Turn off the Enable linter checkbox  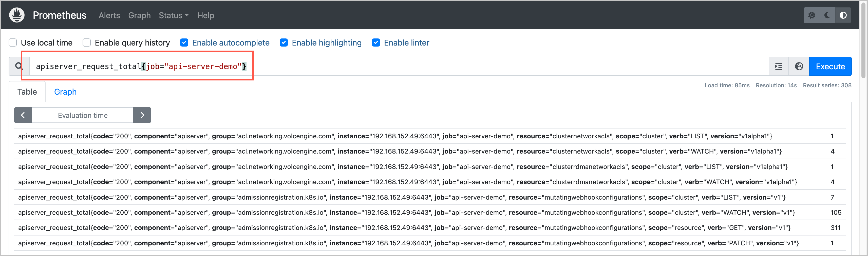pyautogui.click(x=376, y=43)
